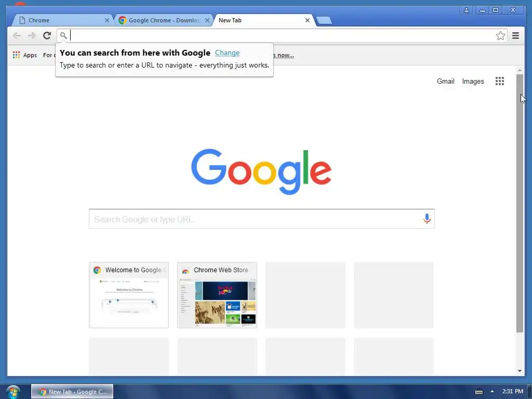
Task: Open Gmail link
Action: (x=445, y=82)
